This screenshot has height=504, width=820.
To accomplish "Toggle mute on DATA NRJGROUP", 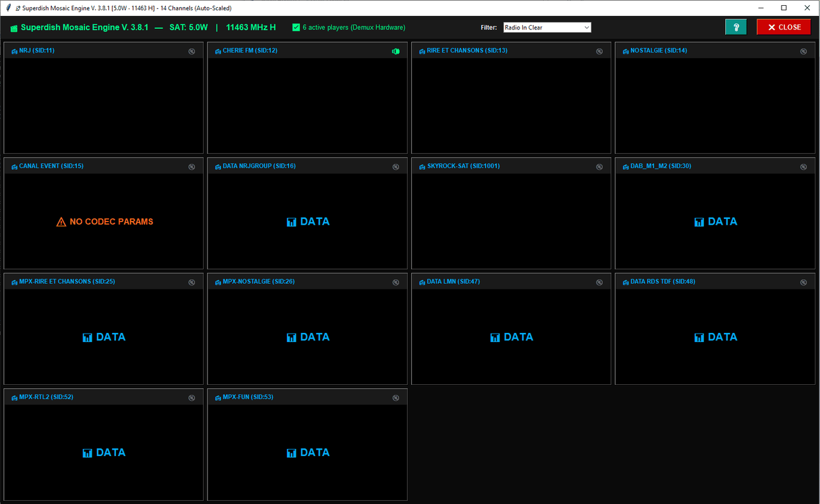I will (396, 167).
